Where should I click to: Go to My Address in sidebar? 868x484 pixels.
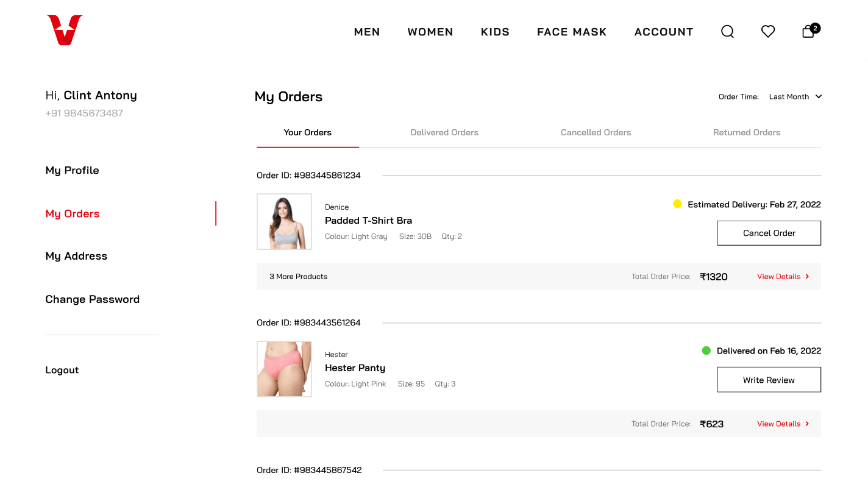[76, 256]
